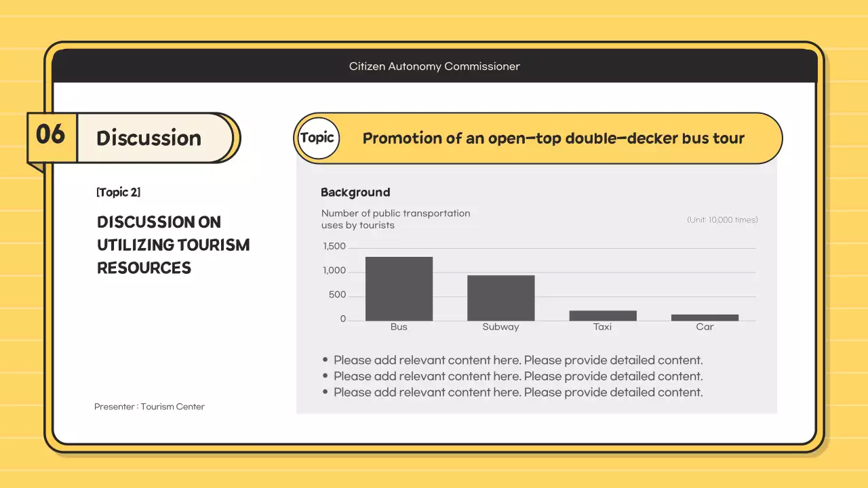Click the open-top double-decker bus tour heading
This screenshot has width=868, height=488.
553,138
